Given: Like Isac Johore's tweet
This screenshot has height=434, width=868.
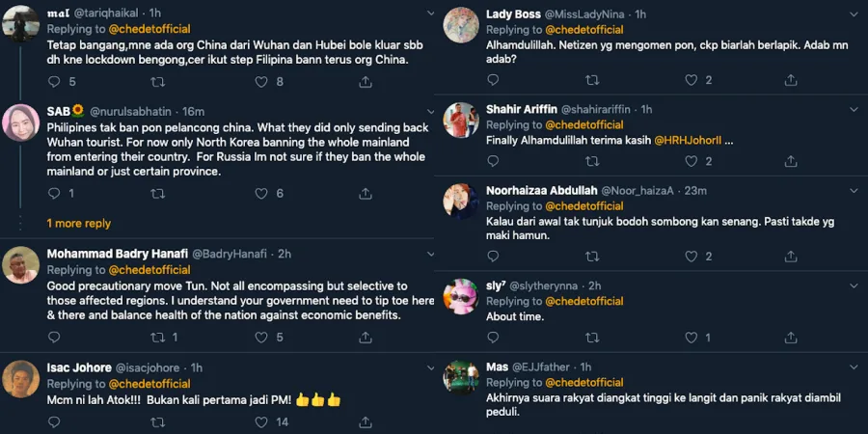Looking at the screenshot, I should [x=260, y=421].
